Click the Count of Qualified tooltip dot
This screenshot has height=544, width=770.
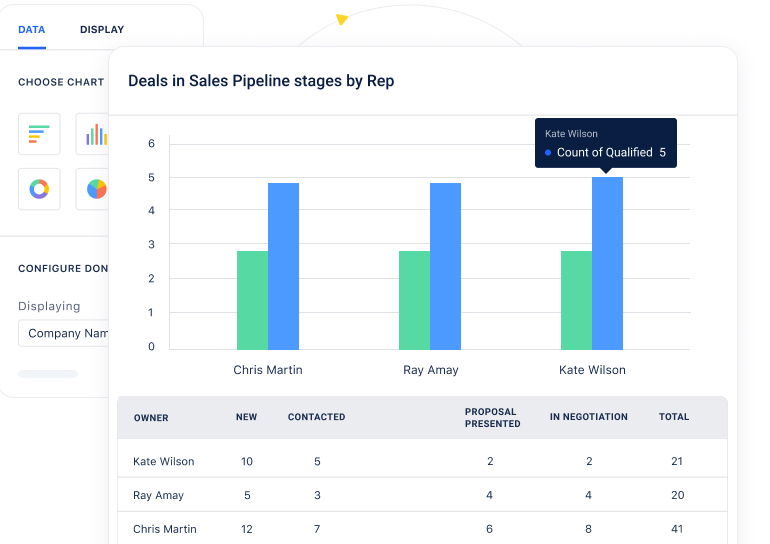click(x=548, y=153)
